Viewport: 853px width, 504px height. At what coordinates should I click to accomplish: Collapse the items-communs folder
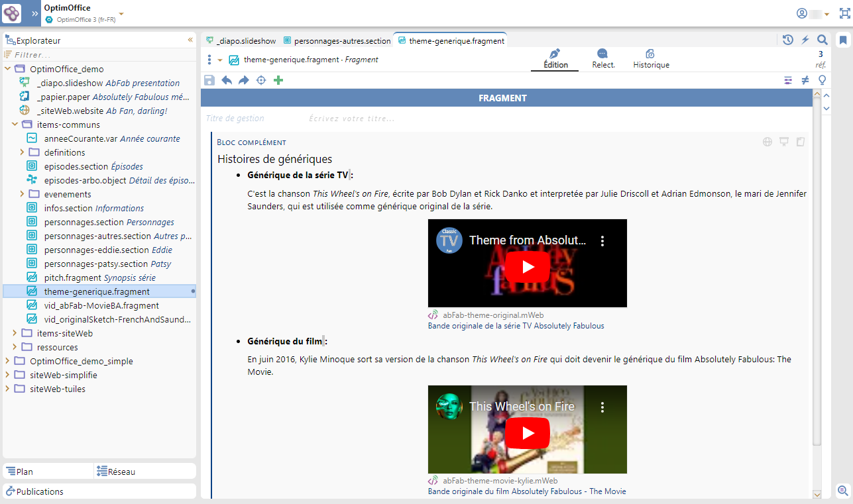[15, 125]
